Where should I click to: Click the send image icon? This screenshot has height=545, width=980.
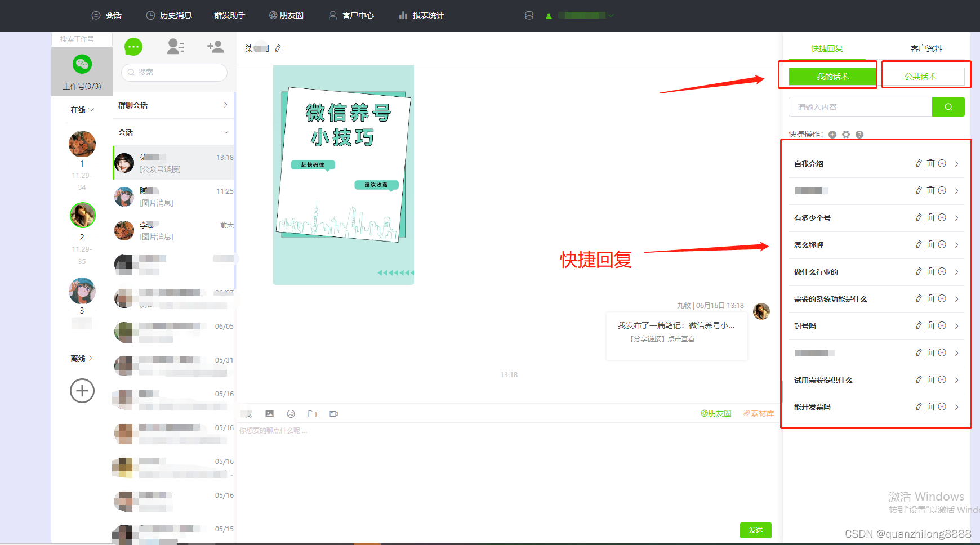click(x=270, y=414)
